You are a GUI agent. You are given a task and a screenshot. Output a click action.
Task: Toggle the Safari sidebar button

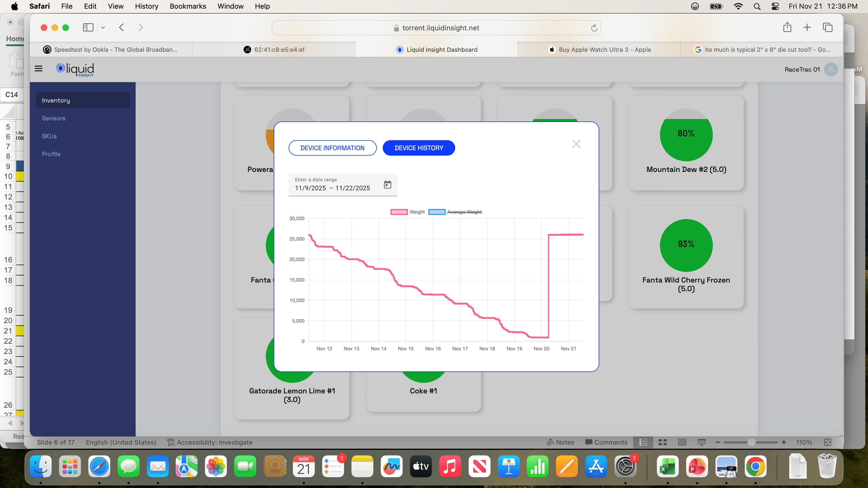tap(88, 28)
